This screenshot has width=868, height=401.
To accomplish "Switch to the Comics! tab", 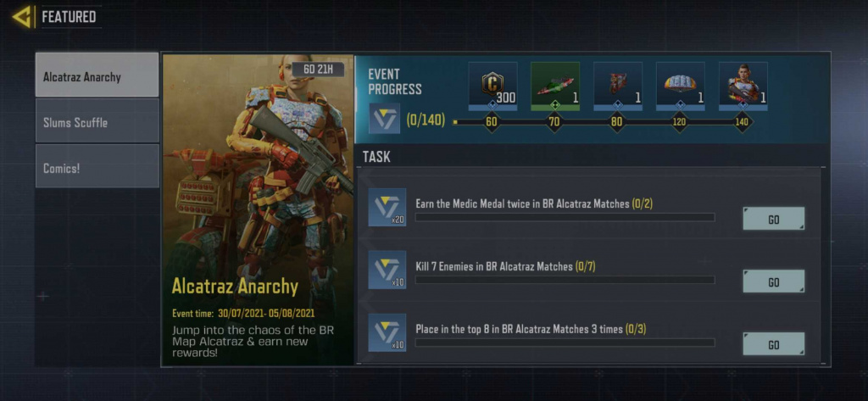I will (x=97, y=166).
